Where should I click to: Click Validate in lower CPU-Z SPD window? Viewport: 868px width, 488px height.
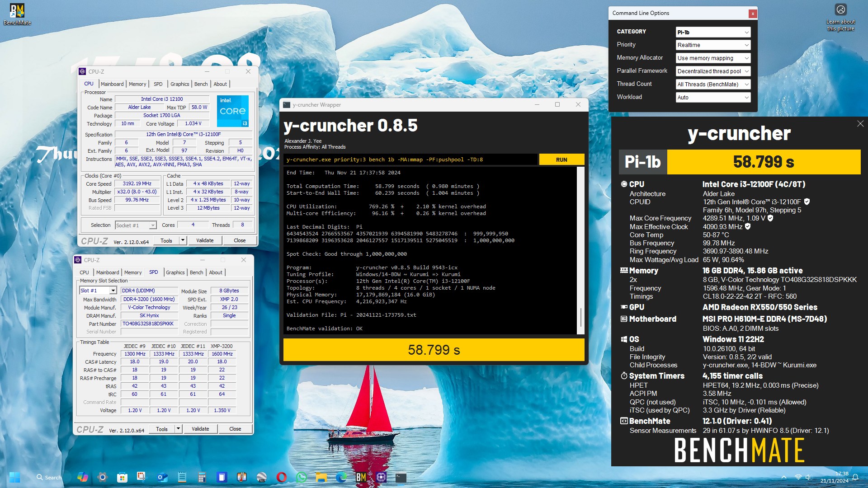[x=200, y=429]
